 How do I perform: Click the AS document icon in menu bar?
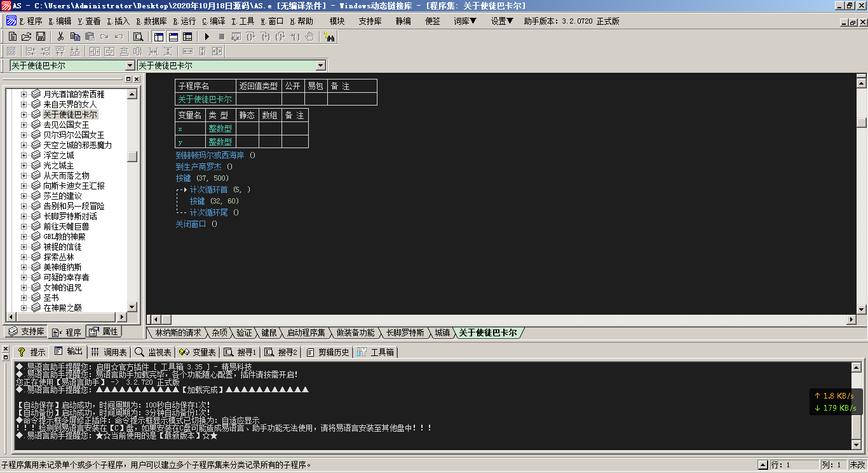[11, 21]
